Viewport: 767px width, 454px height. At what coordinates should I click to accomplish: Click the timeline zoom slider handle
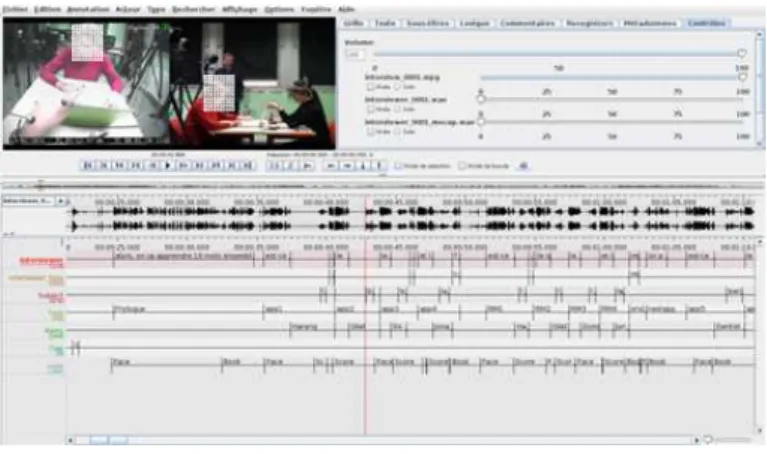(708, 440)
